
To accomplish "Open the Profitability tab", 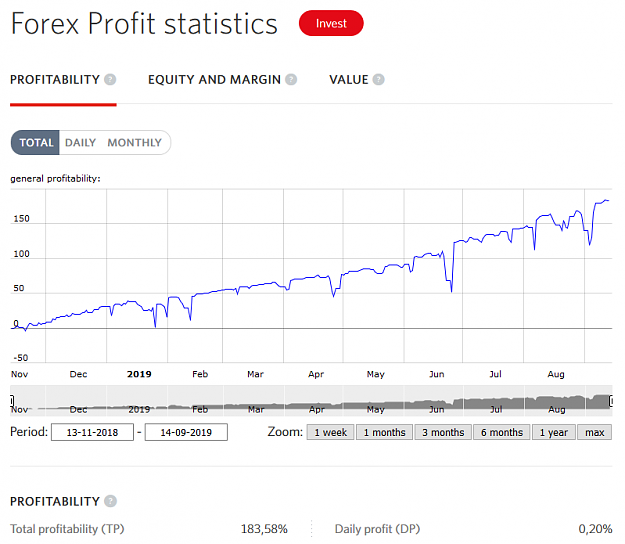I will click(55, 80).
